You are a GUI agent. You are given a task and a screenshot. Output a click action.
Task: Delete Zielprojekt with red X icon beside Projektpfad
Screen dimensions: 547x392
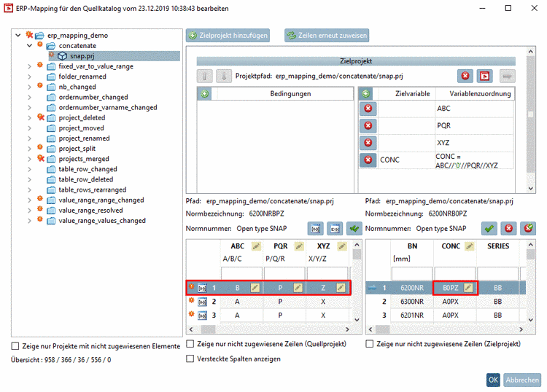pos(465,76)
